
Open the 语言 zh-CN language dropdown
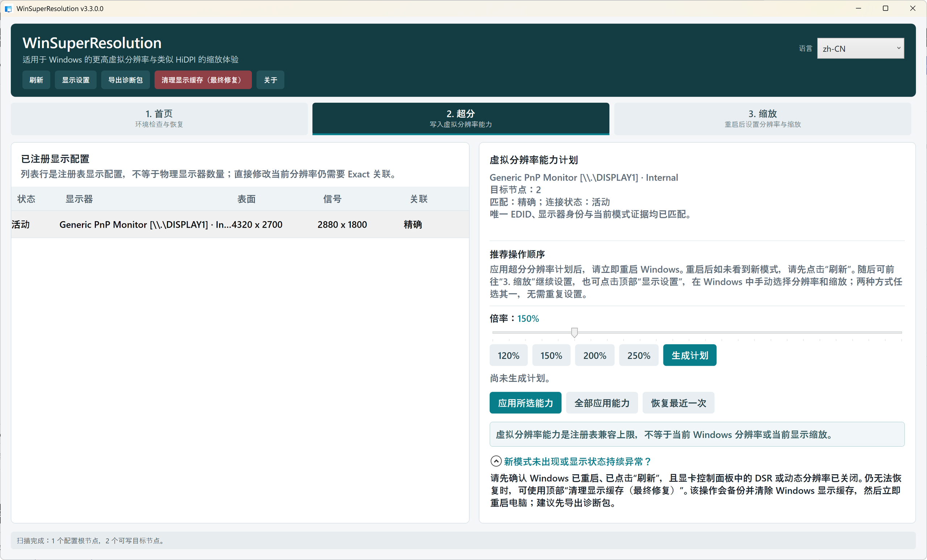coord(860,49)
